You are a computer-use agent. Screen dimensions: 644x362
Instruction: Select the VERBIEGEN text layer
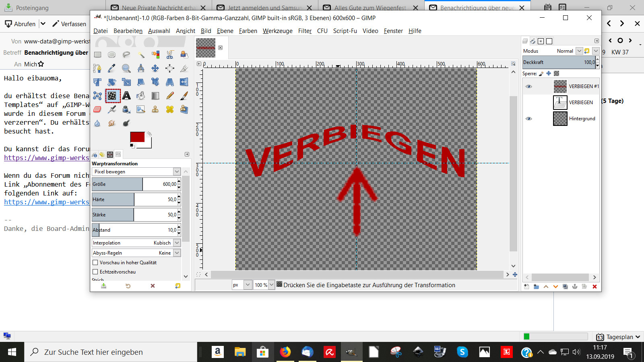pos(580,103)
